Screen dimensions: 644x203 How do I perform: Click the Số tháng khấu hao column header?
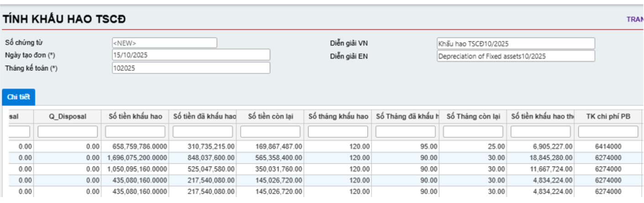point(338,117)
